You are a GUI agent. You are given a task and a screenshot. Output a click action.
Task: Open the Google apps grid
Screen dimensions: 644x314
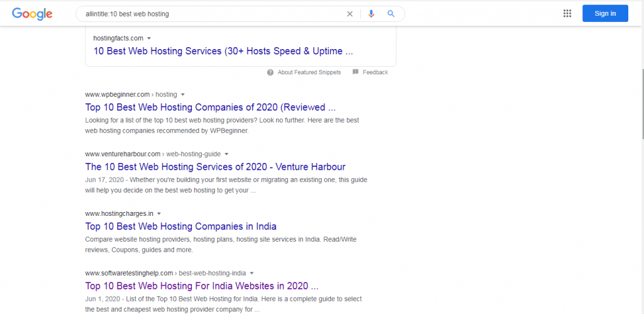click(567, 14)
